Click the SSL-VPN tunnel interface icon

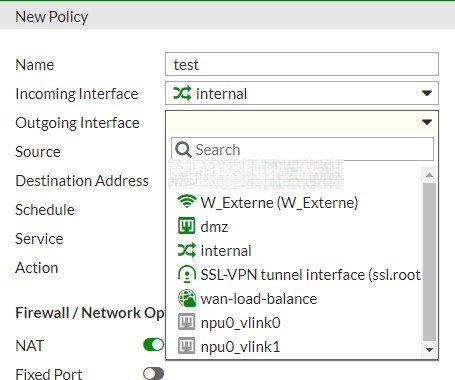coord(187,274)
